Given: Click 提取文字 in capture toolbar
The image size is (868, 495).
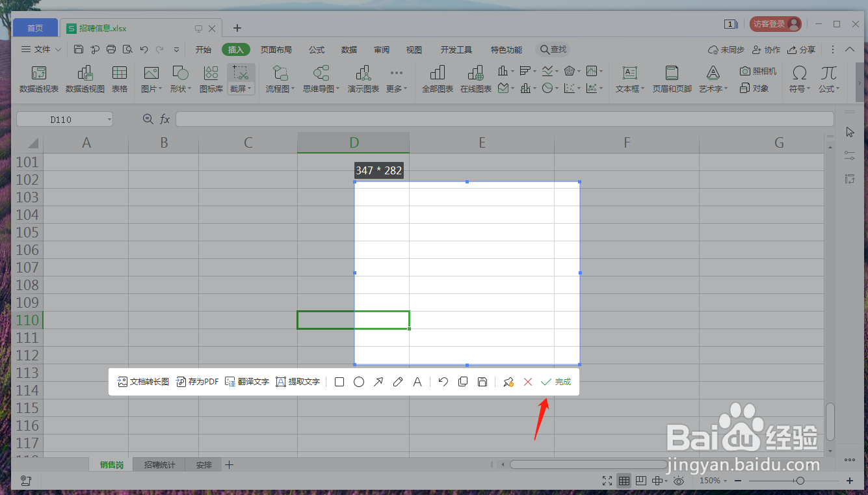Looking at the screenshot, I should (x=298, y=382).
